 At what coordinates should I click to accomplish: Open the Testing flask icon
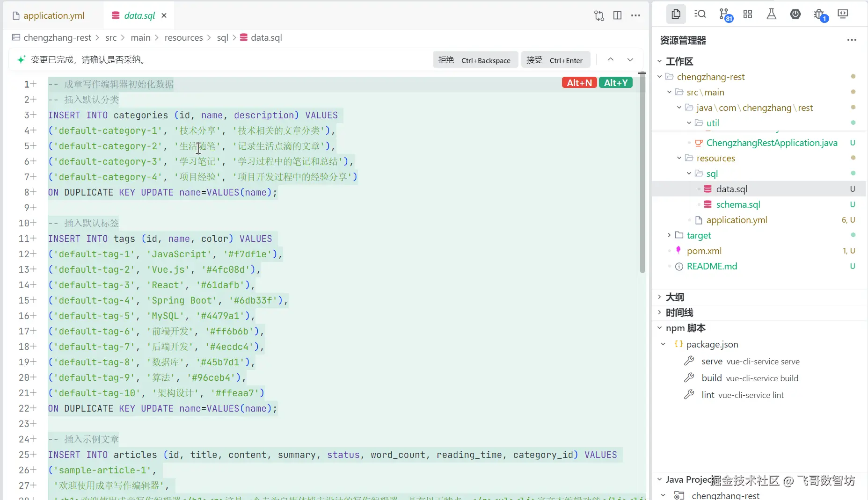tap(772, 14)
